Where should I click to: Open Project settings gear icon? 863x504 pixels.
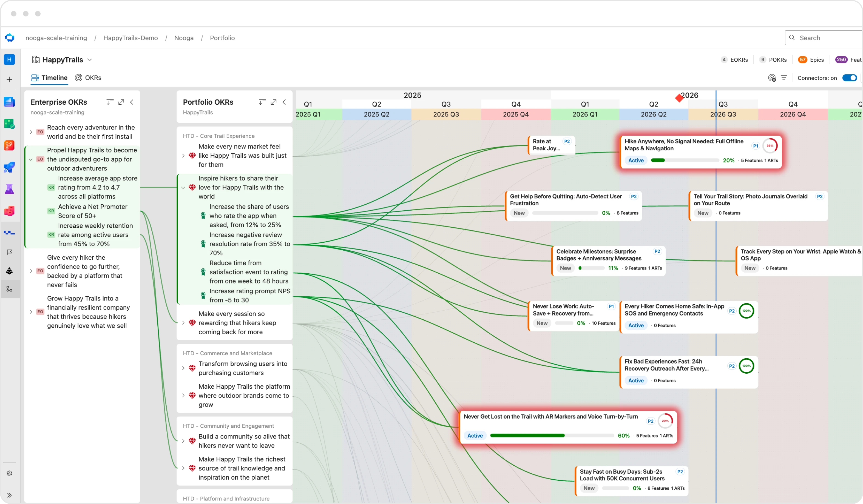[9, 473]
